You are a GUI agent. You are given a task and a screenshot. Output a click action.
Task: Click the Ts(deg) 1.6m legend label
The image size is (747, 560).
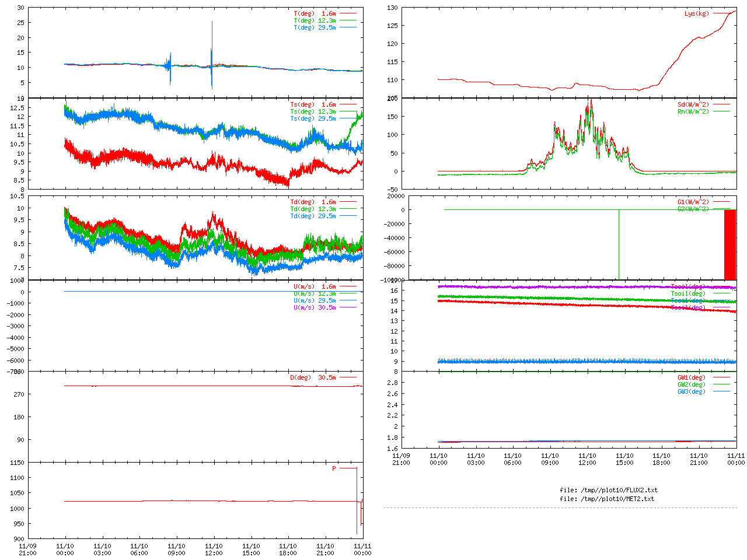click(313, 104)
